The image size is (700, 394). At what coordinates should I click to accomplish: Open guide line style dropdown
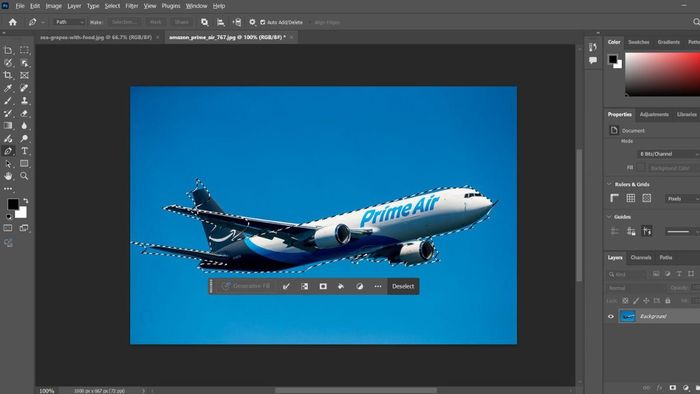(682, 231)
